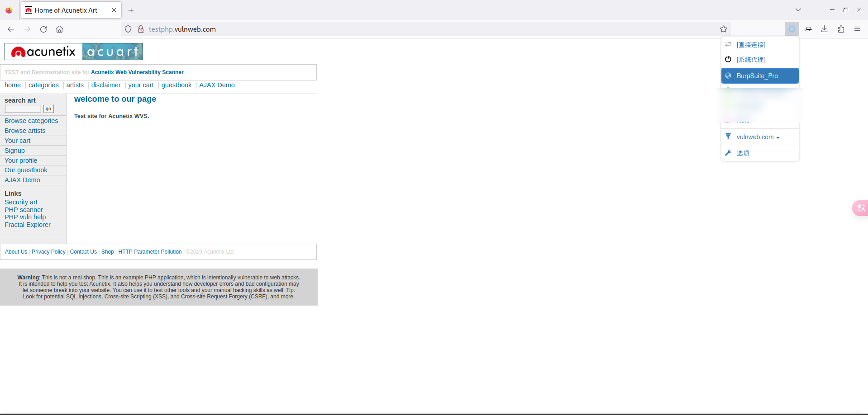The image size is (868, 415).
Task: Go back using the browser back arrow
Action: pos(11,29)
